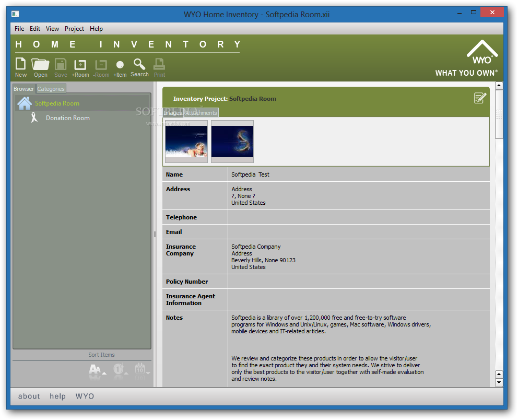This screenshot has height=420, width=518.
Task: Click the about link in footer
Action: 29,396
